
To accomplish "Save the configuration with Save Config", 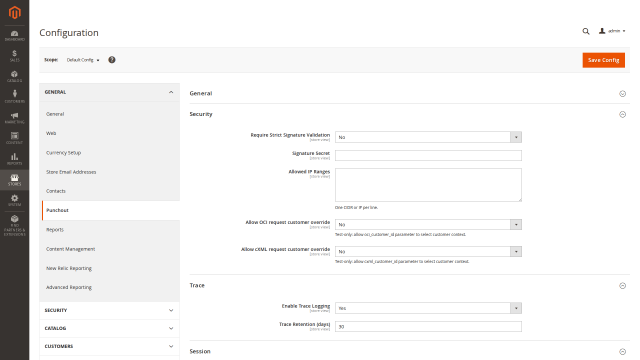I will 603,60.
